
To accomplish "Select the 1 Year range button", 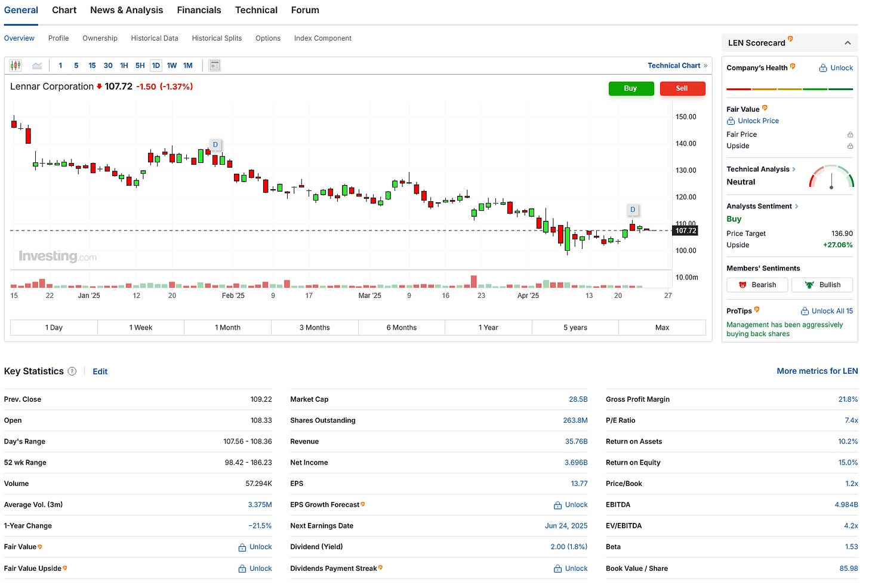I will coord(488,328).
